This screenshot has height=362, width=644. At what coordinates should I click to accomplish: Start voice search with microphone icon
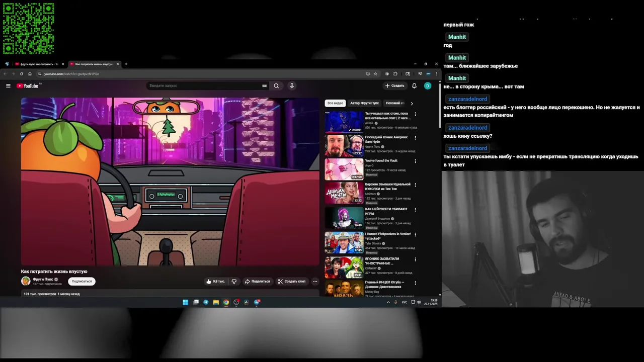pos(292,86)
